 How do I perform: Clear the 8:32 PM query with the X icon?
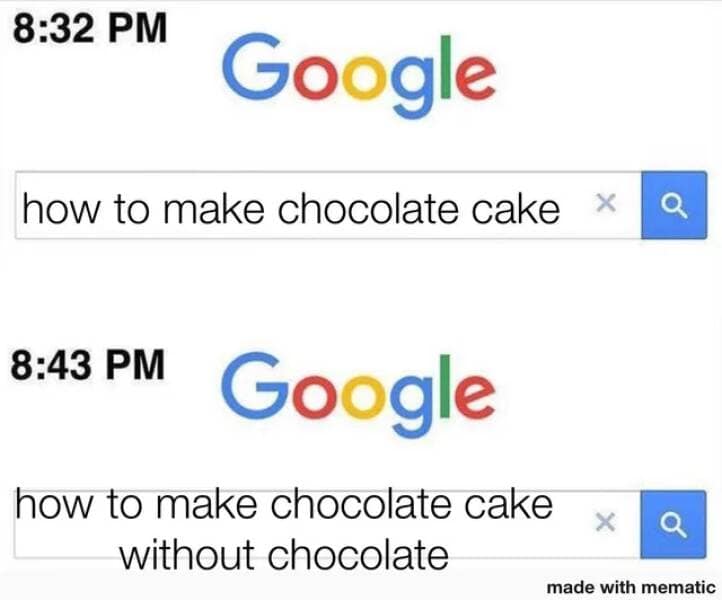tap(606, 203)
